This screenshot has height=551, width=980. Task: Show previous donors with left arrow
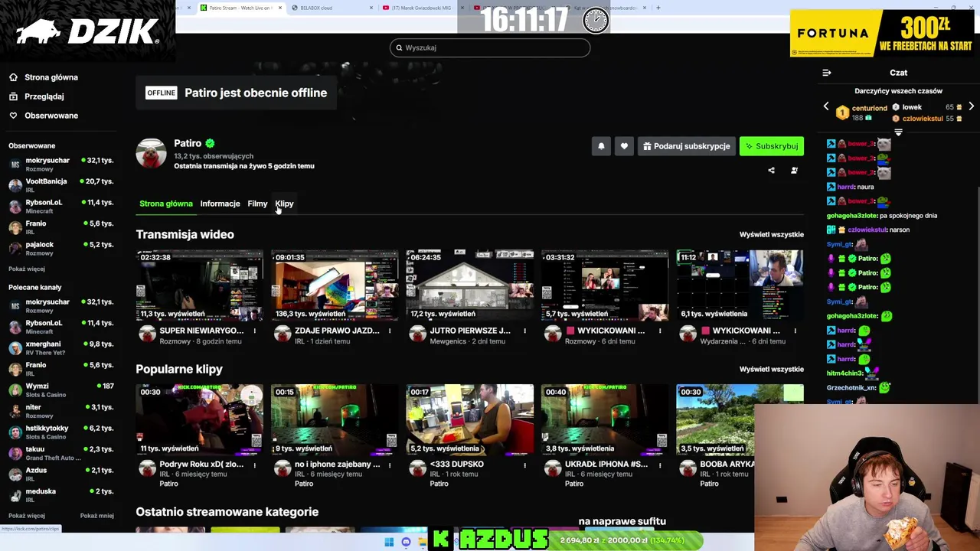(826, 107)
